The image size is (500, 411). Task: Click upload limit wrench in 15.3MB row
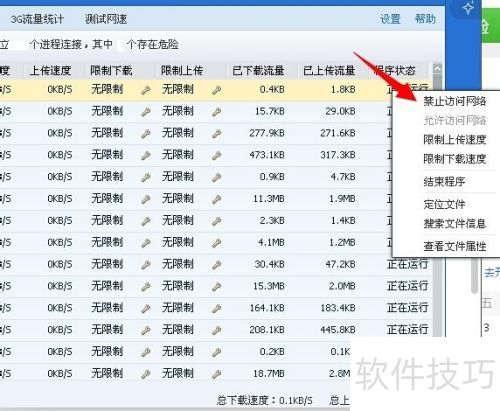click(216, 287)
